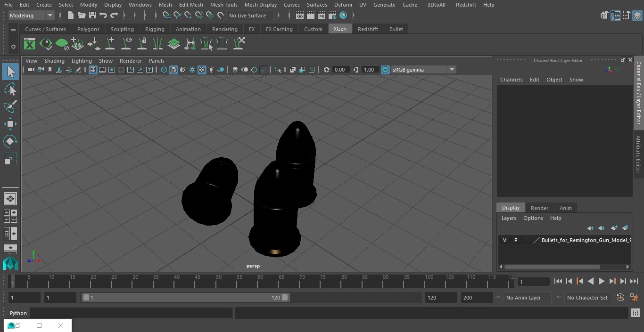Select the Scale tool
This screenshot has height=332, width=644.
tap(10, 159)
